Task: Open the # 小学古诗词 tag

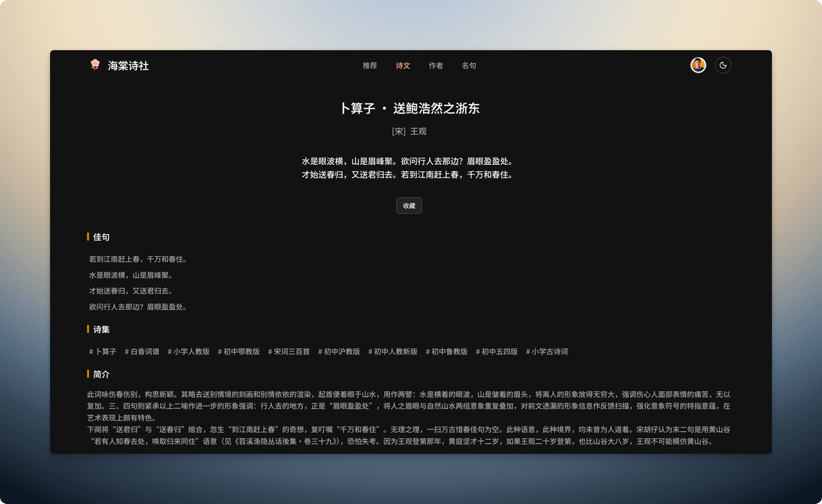Action: [547, 351]
